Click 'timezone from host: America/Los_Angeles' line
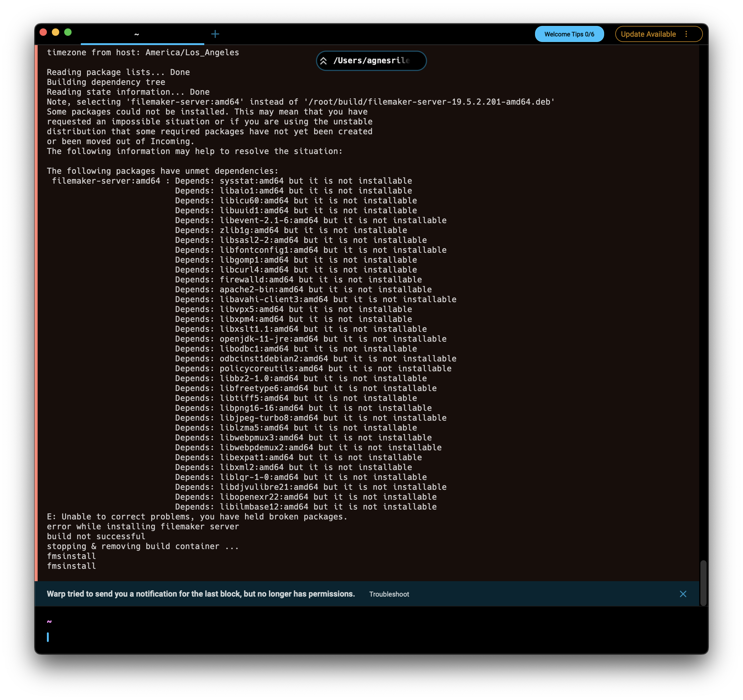 pos(143,52)
